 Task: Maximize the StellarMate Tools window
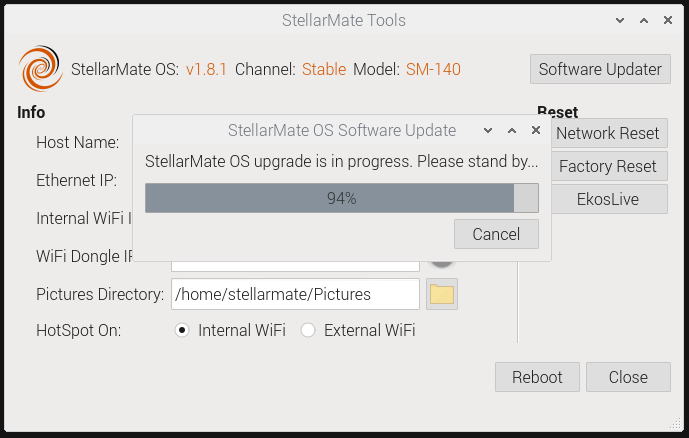[644, 20]
